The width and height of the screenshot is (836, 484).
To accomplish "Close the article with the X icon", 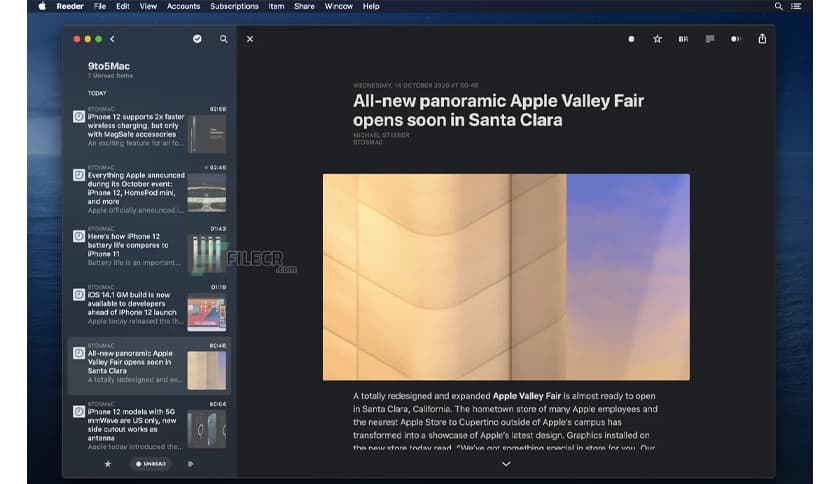I will pos(250,39).
